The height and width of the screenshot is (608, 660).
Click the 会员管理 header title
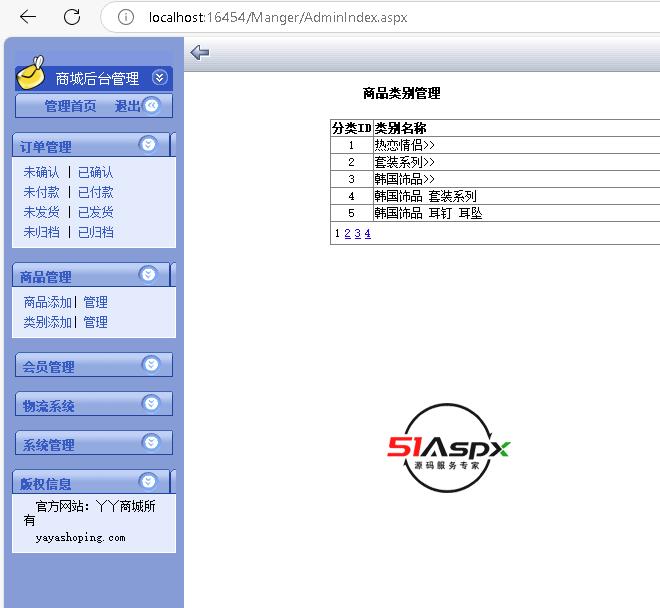[48, 367]
